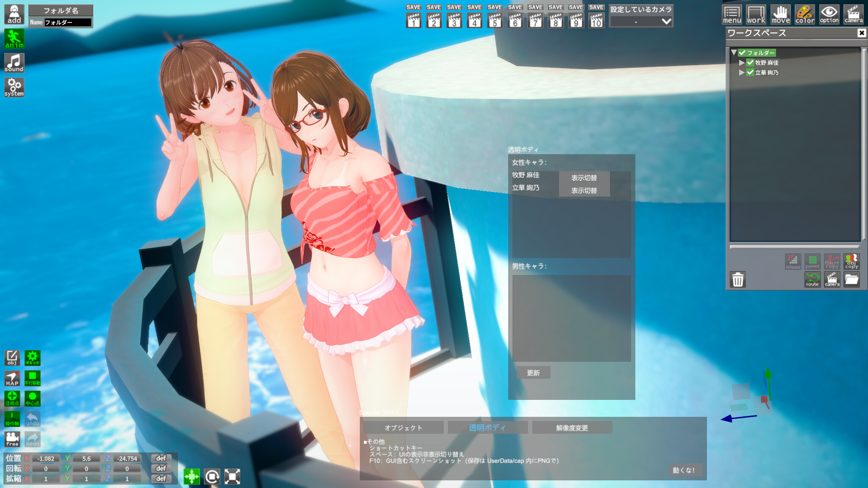The height and width of the screenshot is (488, 868).
Task: Click the route icon in workspace
Action: point(812,280)
